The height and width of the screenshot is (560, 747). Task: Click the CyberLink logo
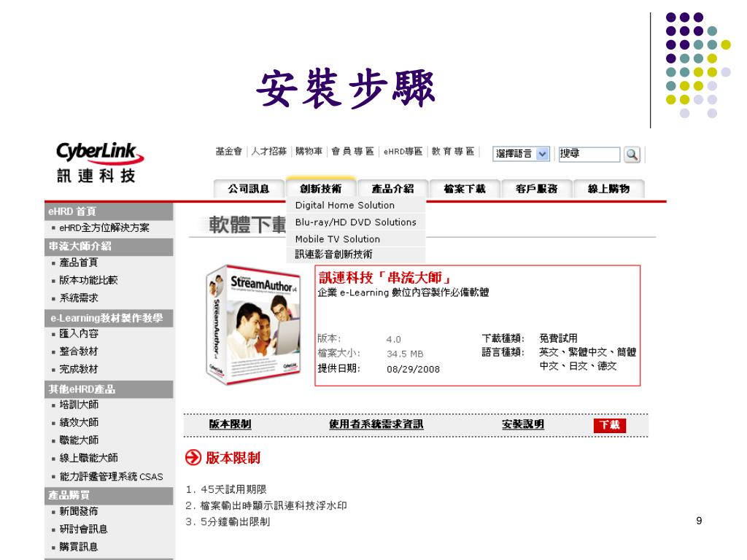tap(99, 163)
